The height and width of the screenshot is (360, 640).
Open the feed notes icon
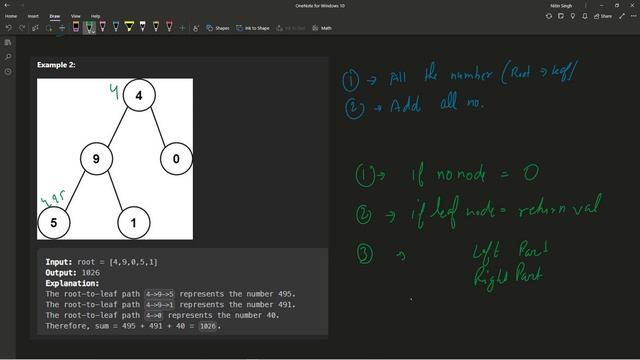coord(561,16)
